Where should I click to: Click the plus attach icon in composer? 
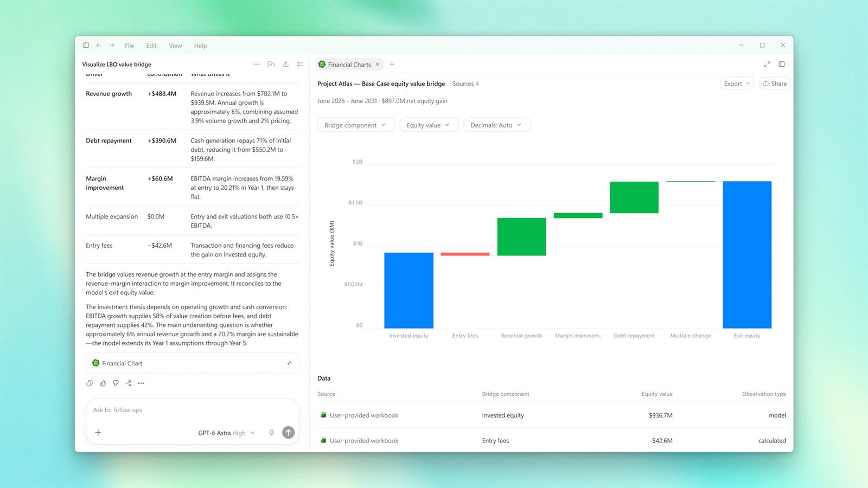98,433
